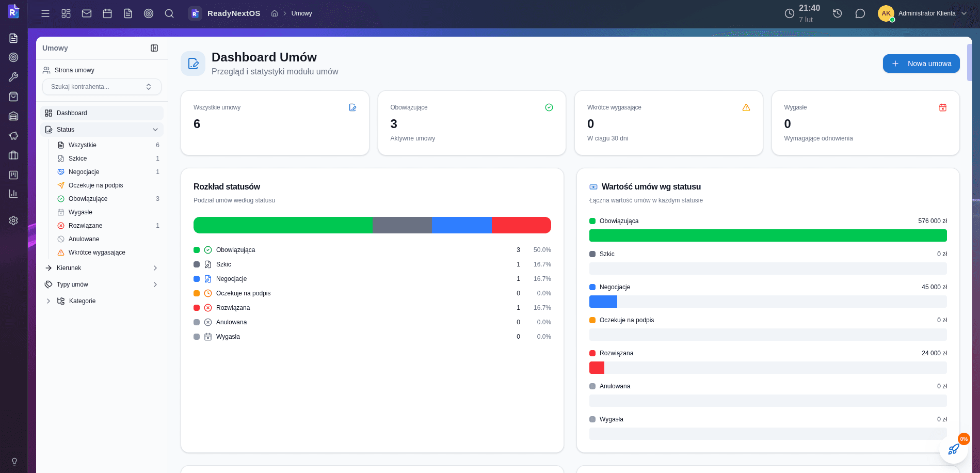Select Negocjacje under Status

tap(85, 171)
